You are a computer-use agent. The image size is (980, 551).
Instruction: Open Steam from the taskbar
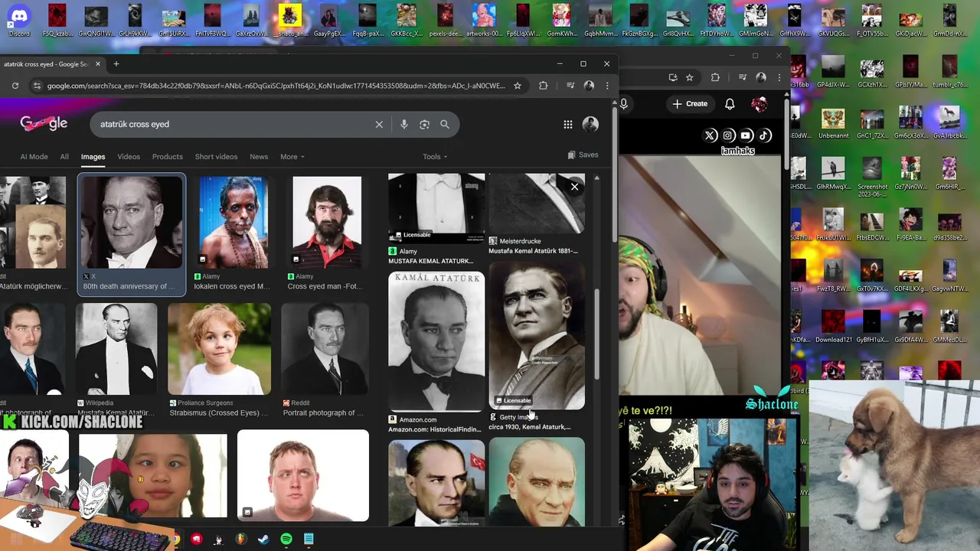[263, 540]
